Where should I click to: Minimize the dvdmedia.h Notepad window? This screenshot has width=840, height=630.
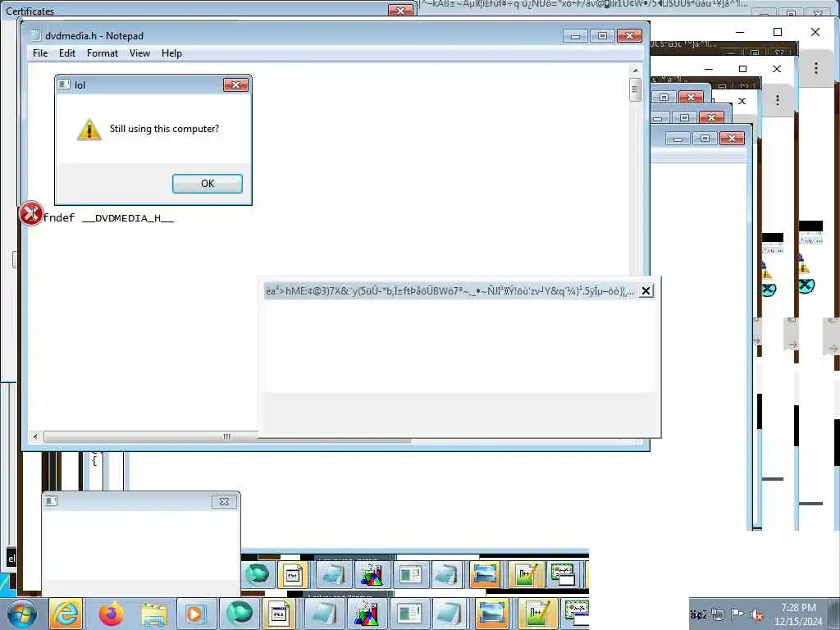(x=576, y=35)
